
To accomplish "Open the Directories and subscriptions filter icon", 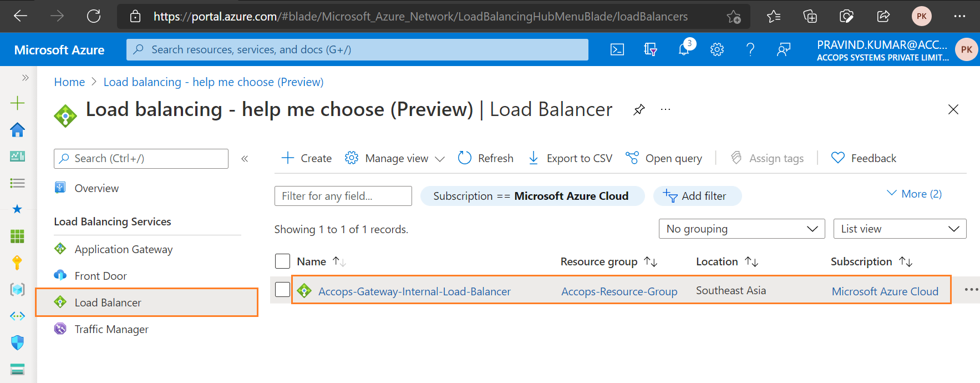I will pyautogui.click(x=651, y=49).
